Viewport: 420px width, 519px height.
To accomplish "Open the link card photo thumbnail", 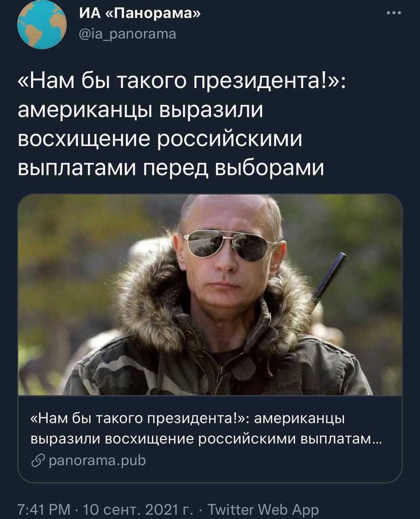I will pyautogui.click(x=210, y=295).
